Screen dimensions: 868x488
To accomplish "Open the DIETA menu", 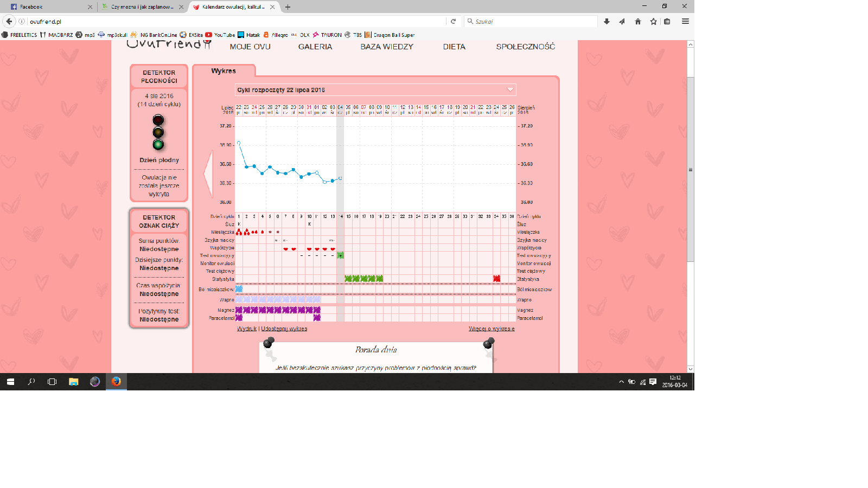I will [454, 47].
